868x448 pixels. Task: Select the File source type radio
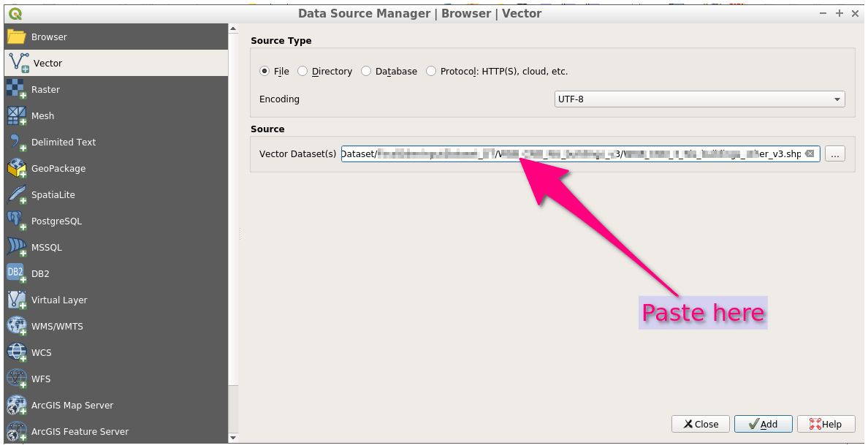pos(264,71)
